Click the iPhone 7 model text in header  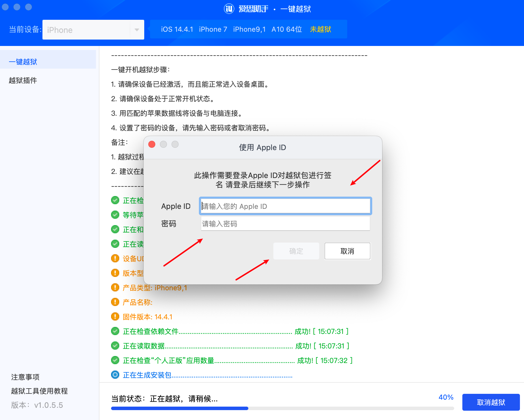(x=213, y=29)
